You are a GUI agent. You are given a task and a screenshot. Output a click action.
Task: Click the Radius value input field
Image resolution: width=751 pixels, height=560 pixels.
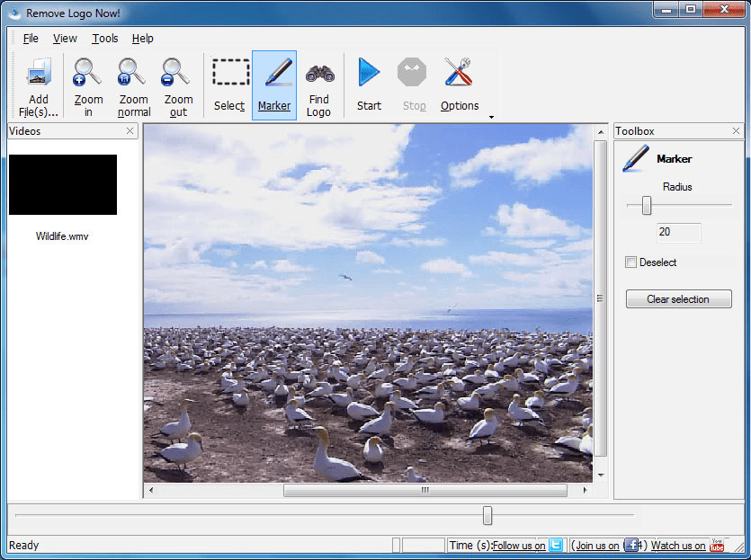click(x=678, y=232)
